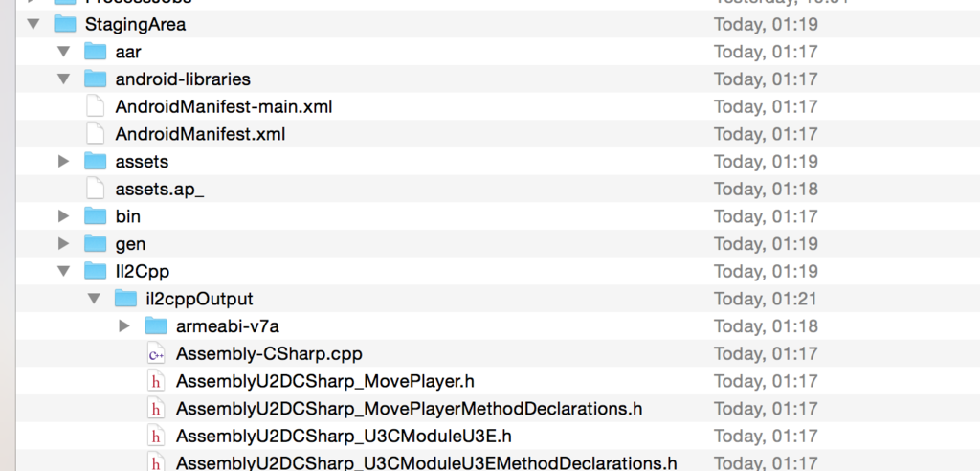Viewport: 980px width, 471px height.
Task: Select the il2cppOutput folder name
Action: click(199, 300)
